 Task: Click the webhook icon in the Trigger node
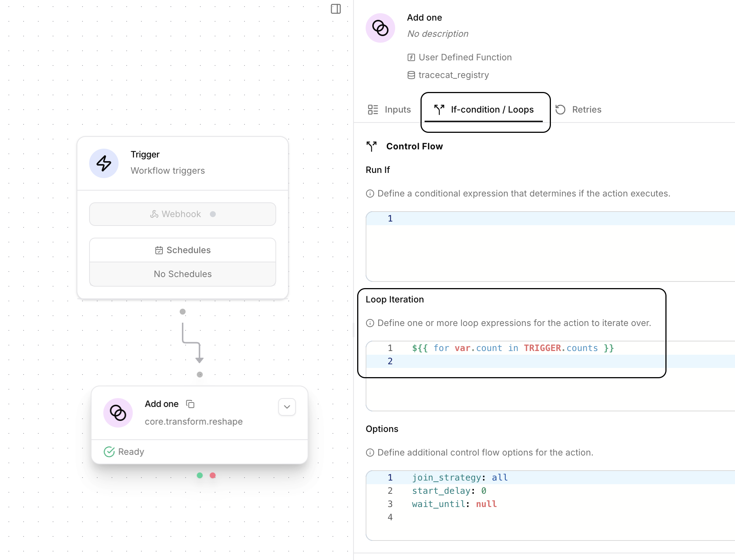(x=154, y=214)
